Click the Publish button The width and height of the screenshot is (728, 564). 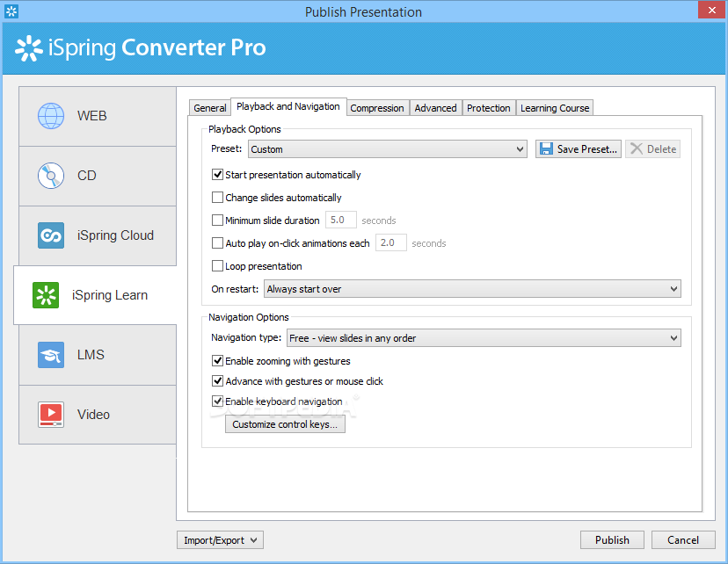[612, 540]
